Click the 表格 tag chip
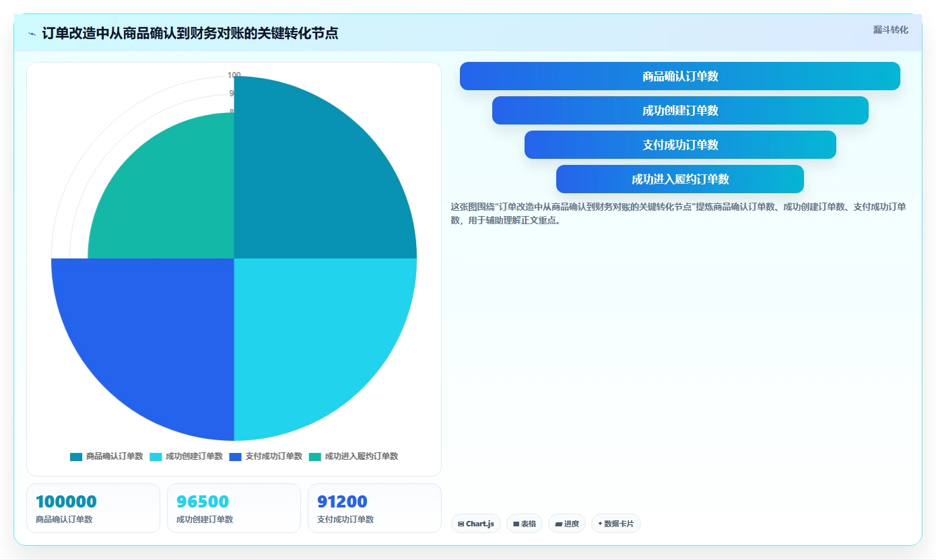Image resolution: width=936 pixels, height=560 pixels. pos(525,524)
